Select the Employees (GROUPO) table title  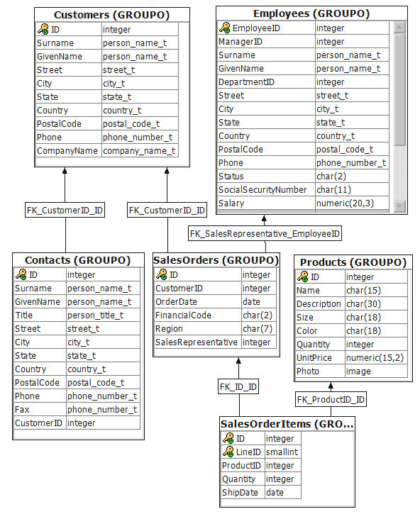click(311, 13)
